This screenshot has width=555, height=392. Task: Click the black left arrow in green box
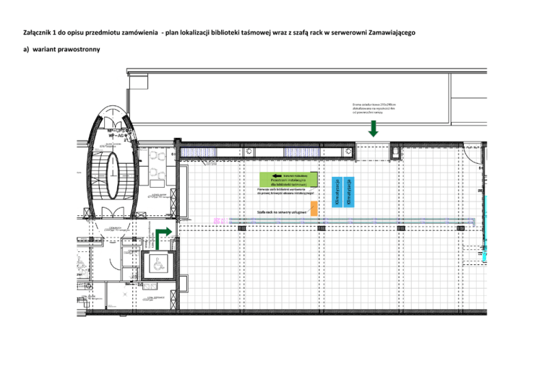[x=277, y=175]
